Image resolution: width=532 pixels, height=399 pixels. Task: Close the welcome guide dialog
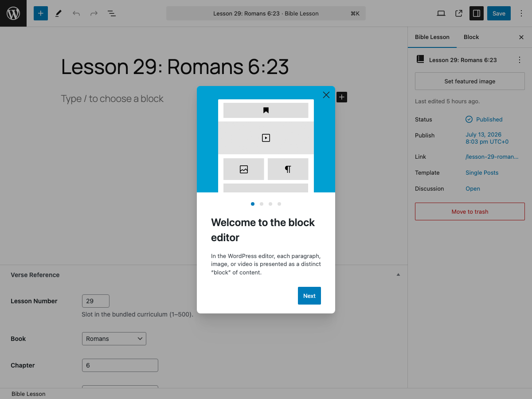[326, 95]
